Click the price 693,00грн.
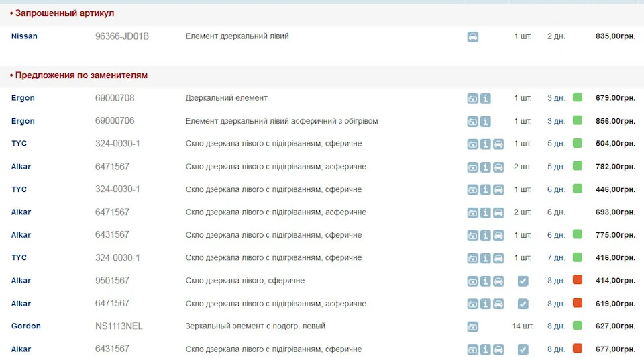Image resolution: width=644 pixels, height=358 pixels. point(615,212)
